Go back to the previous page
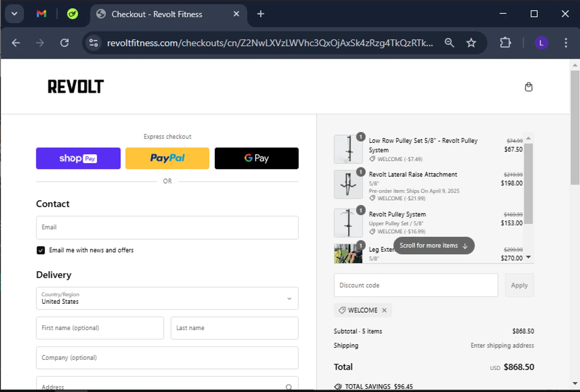This screenshot has width=580, height=392. click(16, 43)
